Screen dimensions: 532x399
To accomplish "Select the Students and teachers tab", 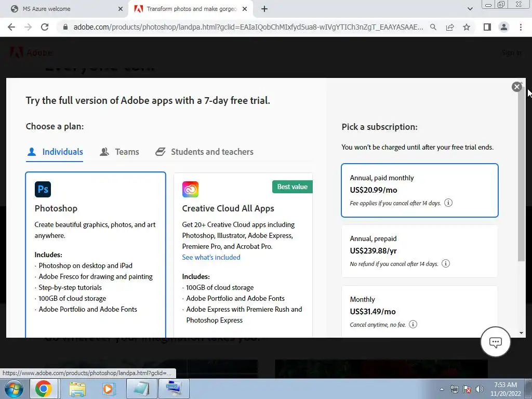I will click(204, 152).
